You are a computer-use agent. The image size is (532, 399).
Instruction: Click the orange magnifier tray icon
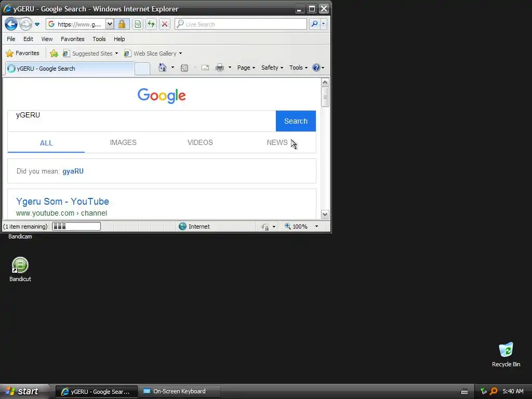point(494,391)
